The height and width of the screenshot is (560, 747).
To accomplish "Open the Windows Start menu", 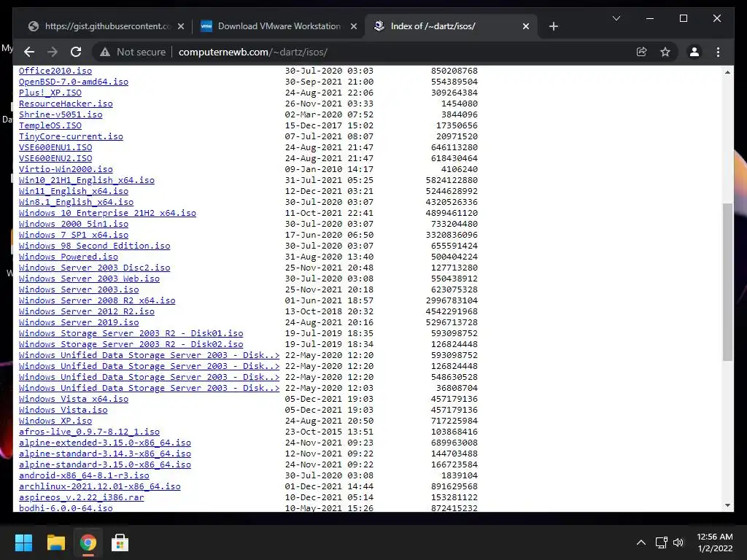I will click(23, 542).
